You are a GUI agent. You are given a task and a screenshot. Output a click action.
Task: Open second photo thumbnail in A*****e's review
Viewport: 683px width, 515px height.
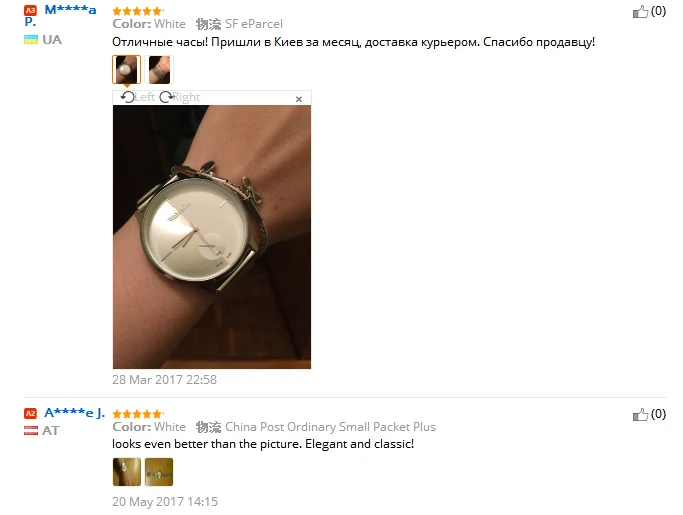tap(159, 472)
